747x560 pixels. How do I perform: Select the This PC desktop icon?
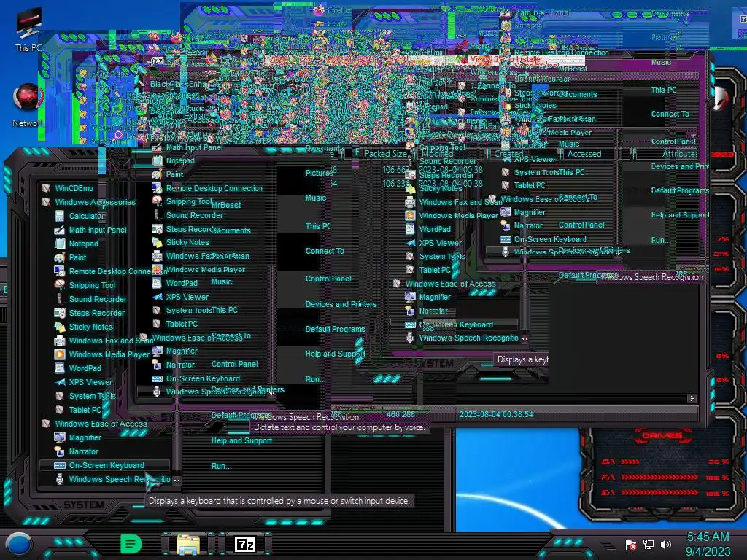(28, 30)
